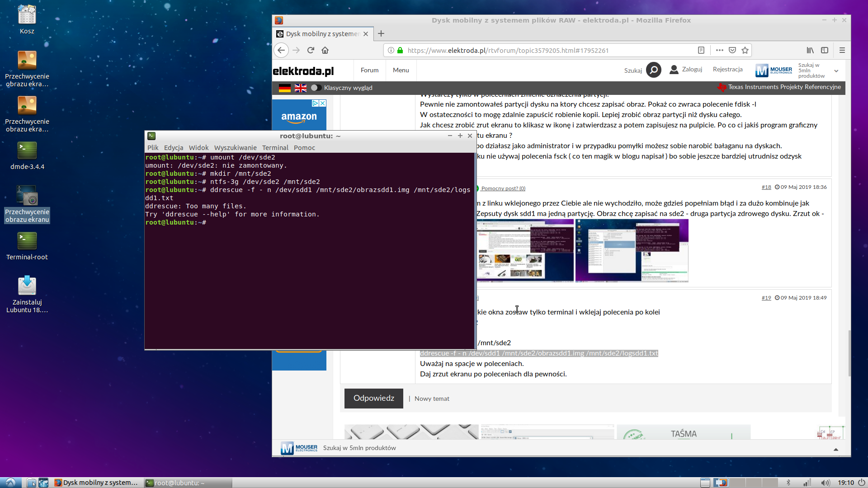Click the Firefox page vertical scrollbar
The width and height of the screenshot is (868, 488).
pos(849,353)
